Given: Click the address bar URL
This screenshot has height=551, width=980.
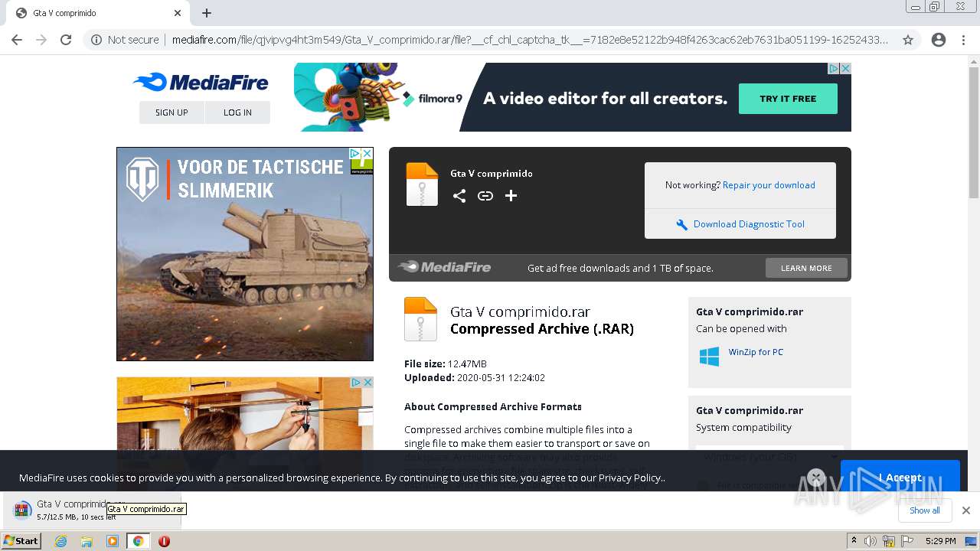Looking at the screenshot, I should pos(530,40).
